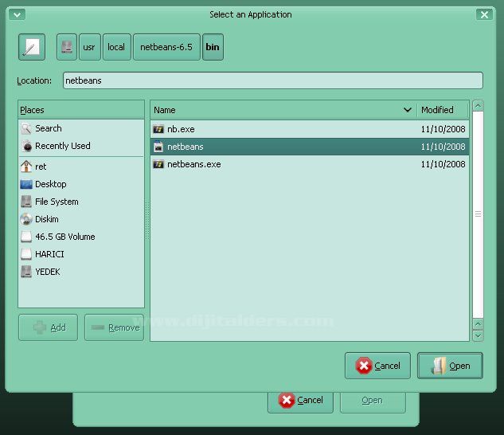Select the 46.5 GB Volume place
The image size is (504, 435).
point(81,237)
